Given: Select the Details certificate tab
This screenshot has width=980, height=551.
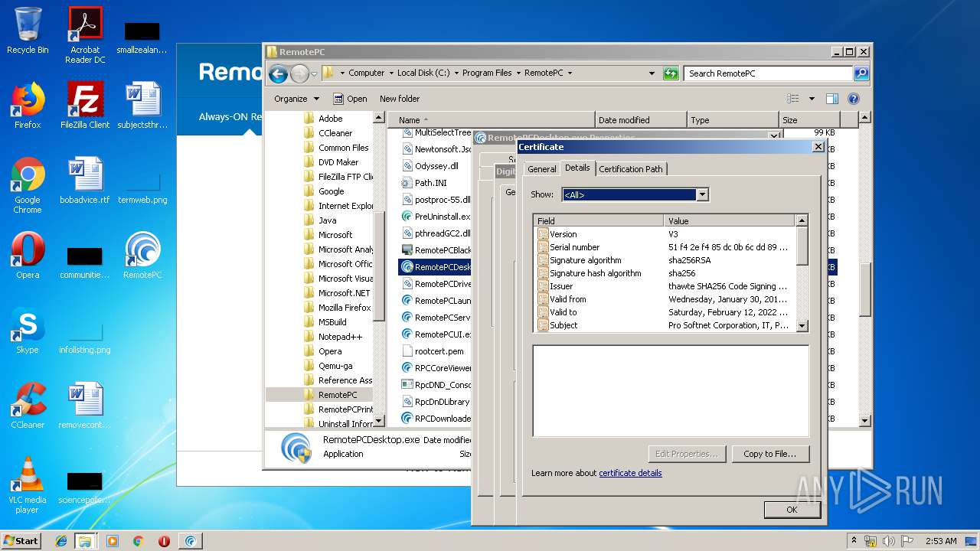Looking at the screenshot, I should 577,168.
